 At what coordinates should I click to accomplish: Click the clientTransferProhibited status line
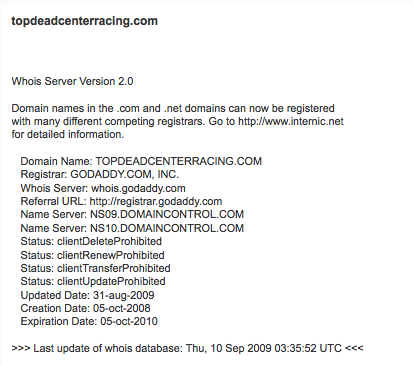click(x=95, y=268)
